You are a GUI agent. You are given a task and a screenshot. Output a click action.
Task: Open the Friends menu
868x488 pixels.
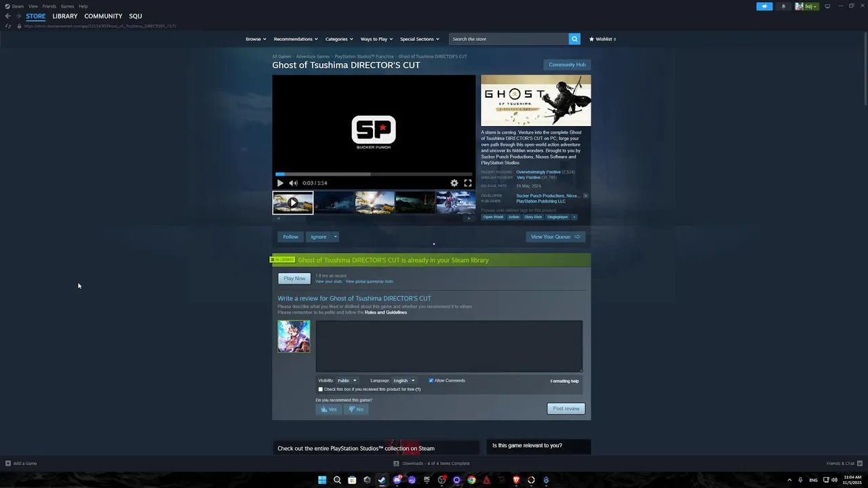[50, 6]
